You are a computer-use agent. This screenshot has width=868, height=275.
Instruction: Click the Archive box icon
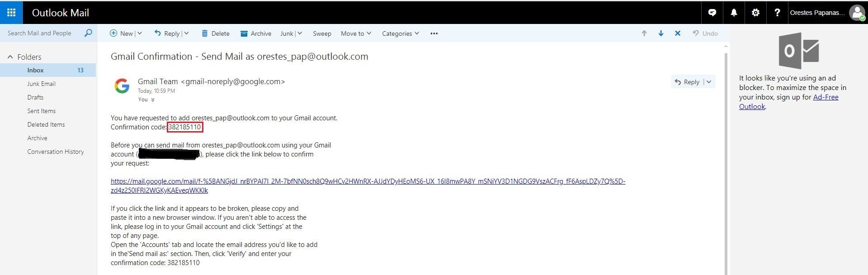244,33
